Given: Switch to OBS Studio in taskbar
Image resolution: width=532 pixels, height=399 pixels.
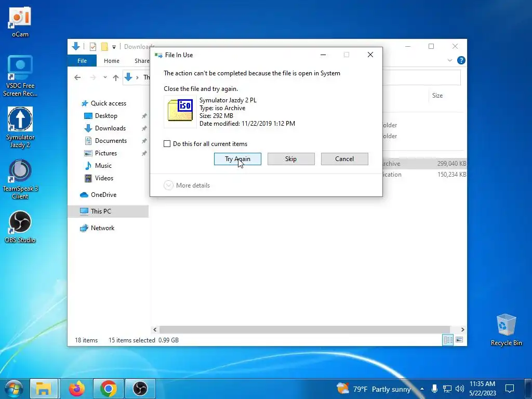Looking at the screenshot, I should click(140, 389).
